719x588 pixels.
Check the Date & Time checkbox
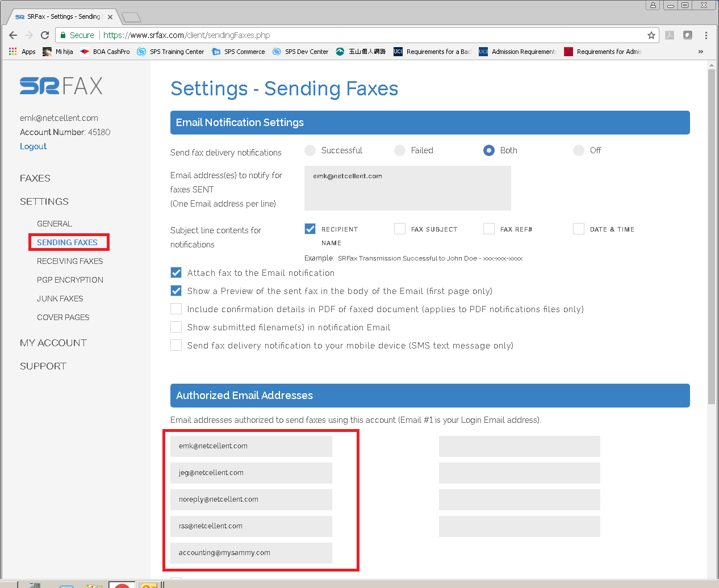(x=579, y=229)
